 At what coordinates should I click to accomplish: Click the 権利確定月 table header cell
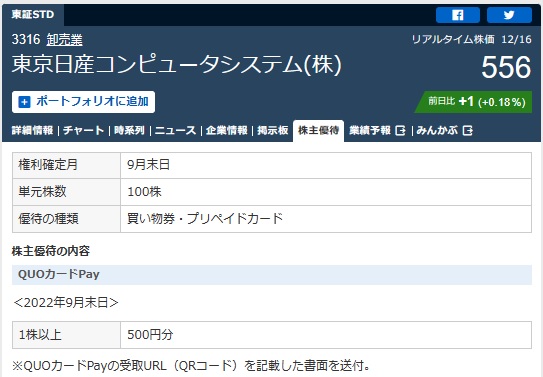pyautogui.click(x=66, y=165)
